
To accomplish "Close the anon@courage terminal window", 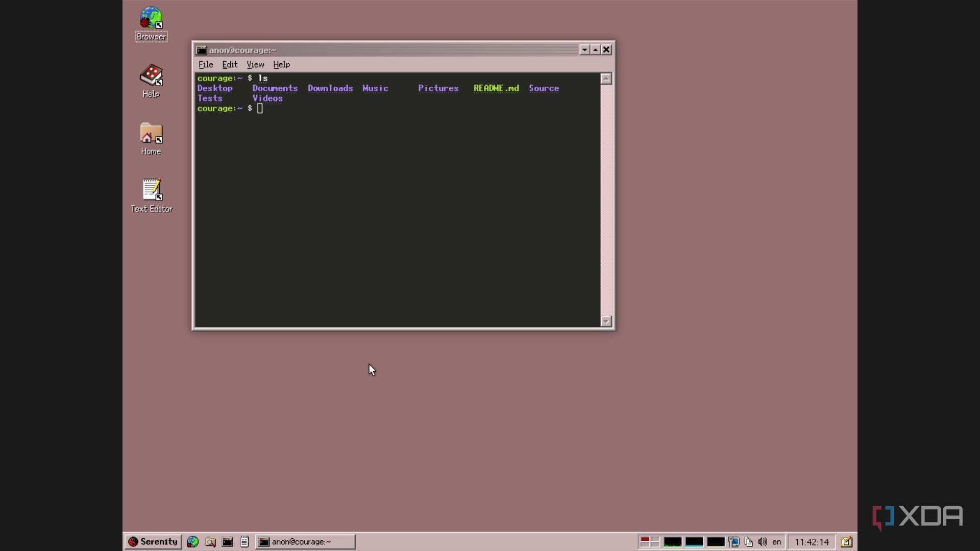I will click(606, 49).
